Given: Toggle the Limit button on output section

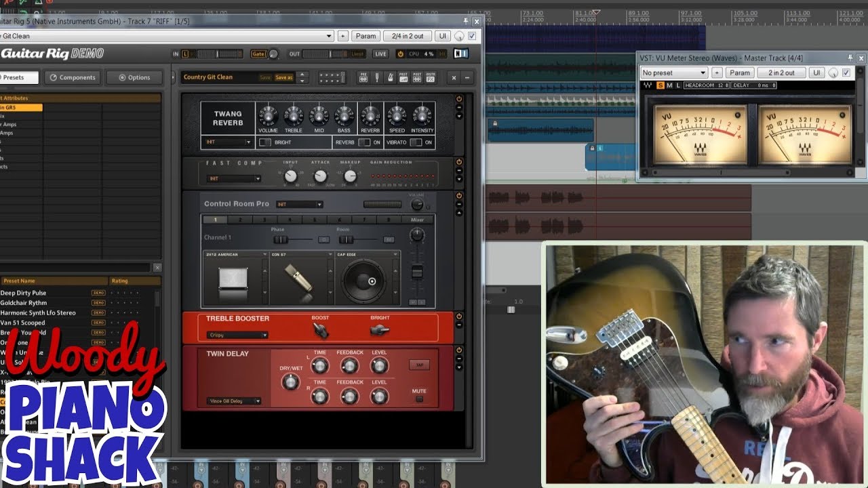Looking at the screenshot, I should tap(357, 54).
